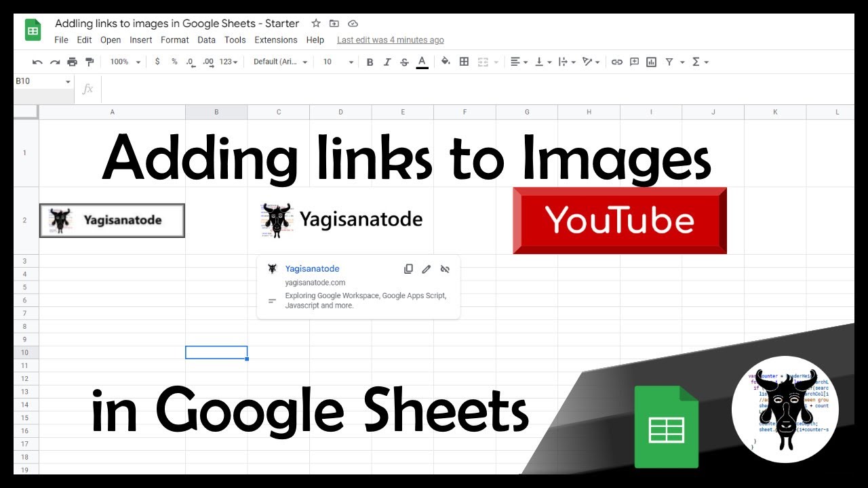Click the merge cells icon
868x488 pixels.
pyautogui.click(x=483, y=62)
